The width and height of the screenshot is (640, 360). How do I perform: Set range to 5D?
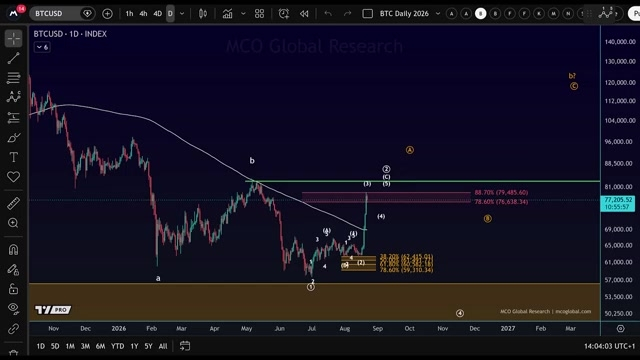pos(55,346)
